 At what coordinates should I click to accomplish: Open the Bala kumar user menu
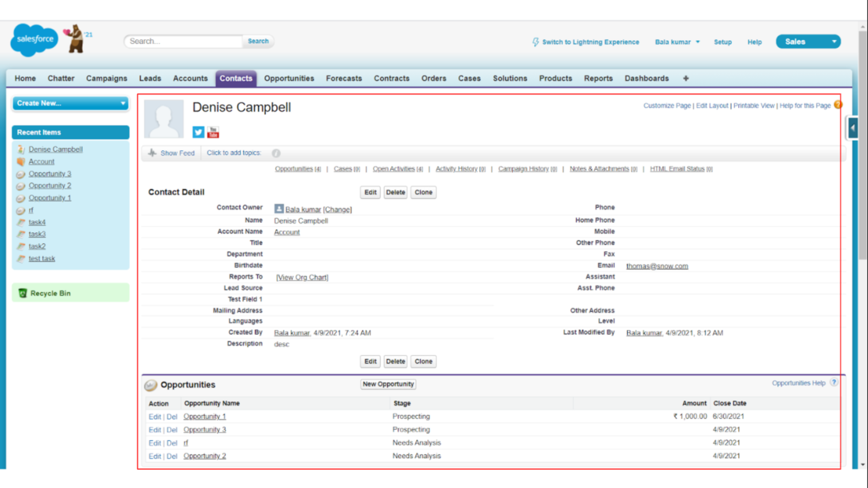(x=677, y=41)
